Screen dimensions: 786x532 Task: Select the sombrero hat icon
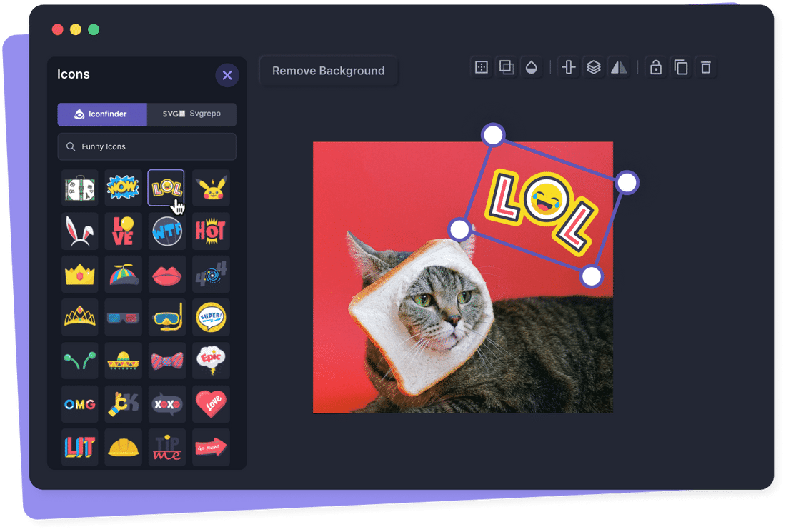point(124,361)
